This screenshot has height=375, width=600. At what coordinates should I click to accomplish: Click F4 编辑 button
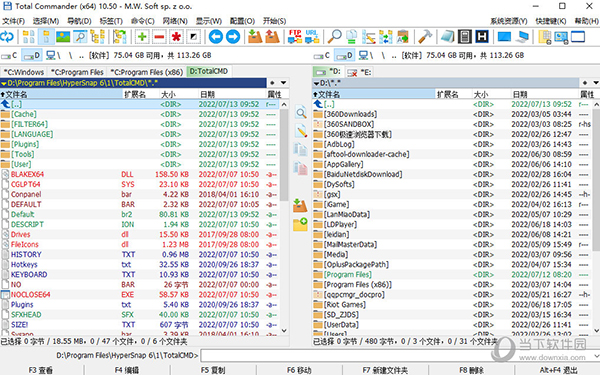pos(127,370)
